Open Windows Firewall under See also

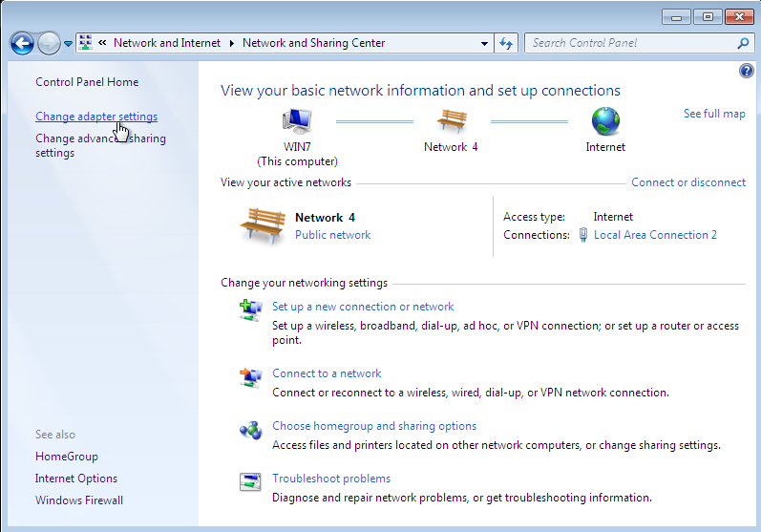click(79, 500)
